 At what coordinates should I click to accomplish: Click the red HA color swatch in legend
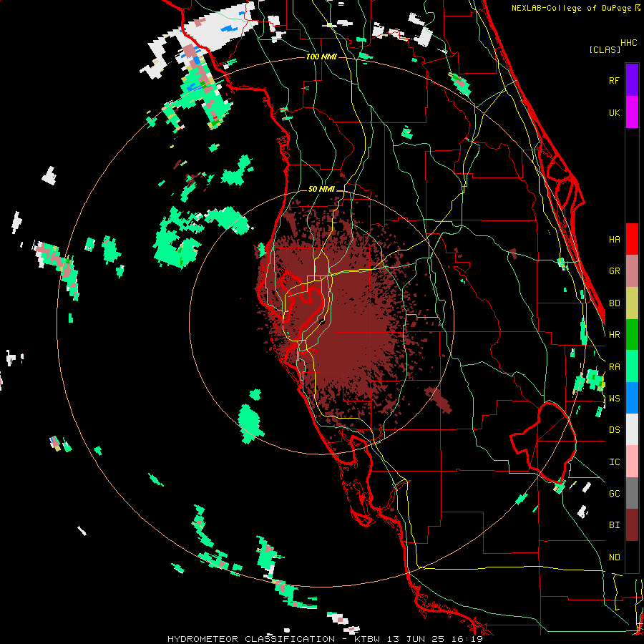pos(632,239)
